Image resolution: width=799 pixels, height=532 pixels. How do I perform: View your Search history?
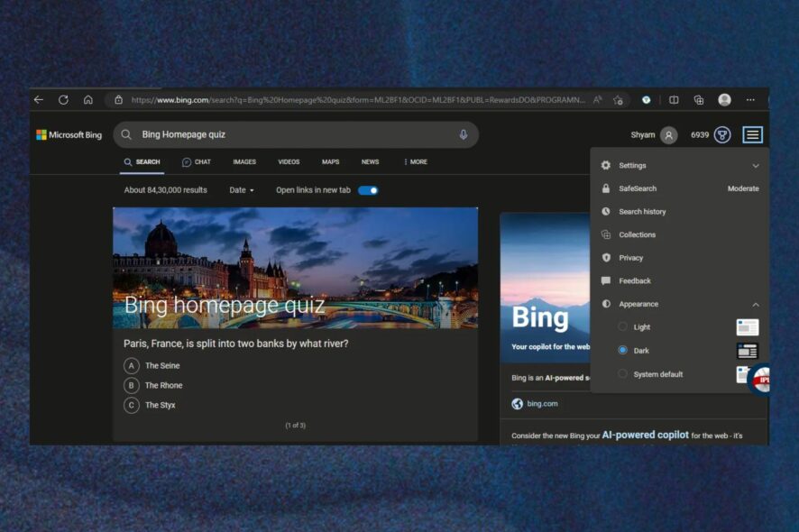coord(641,211)
